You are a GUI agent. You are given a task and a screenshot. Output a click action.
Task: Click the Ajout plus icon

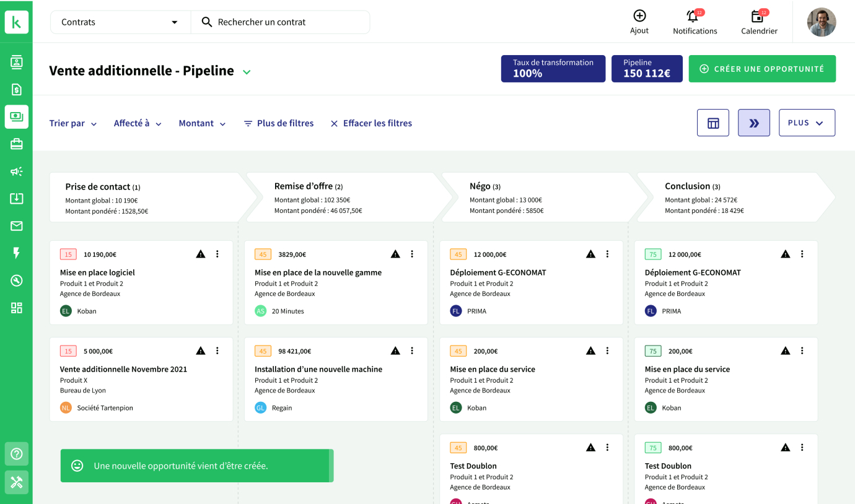tap(639, 16)
